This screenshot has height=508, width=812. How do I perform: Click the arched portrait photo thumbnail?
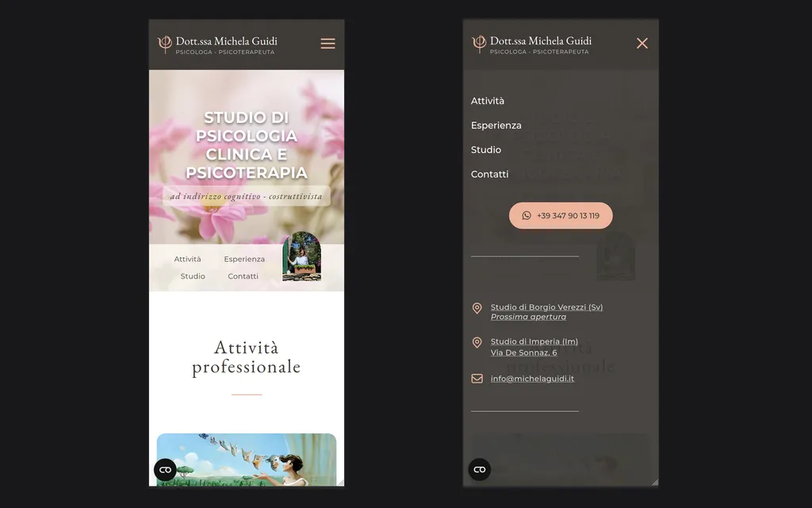click(x=301, y=256)
